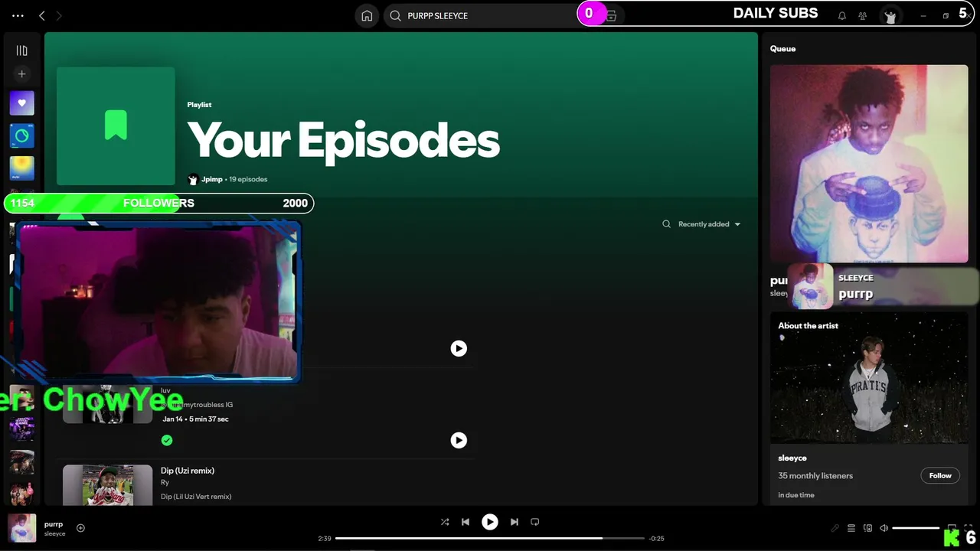Expand the Recently added sort dropdown
Screen dimensions: 980x551
[709, 224]
